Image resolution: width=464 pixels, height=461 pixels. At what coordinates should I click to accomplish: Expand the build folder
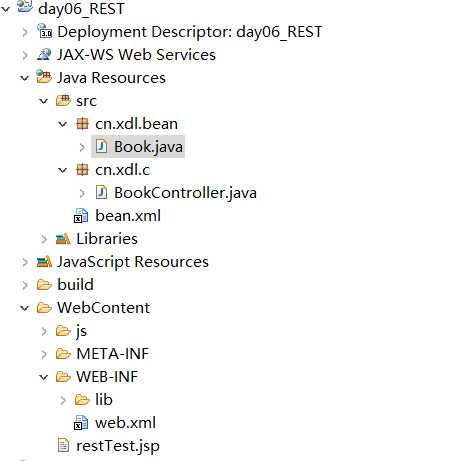[25, 285]
